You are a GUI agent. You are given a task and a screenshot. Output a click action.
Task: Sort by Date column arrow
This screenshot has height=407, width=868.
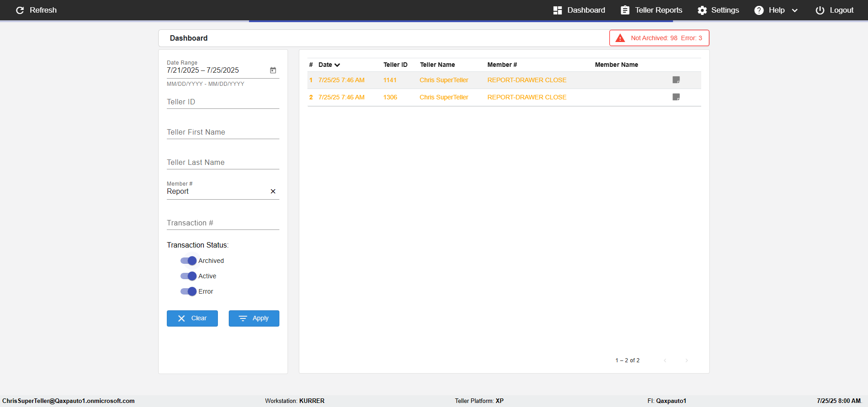click(337, 65)
